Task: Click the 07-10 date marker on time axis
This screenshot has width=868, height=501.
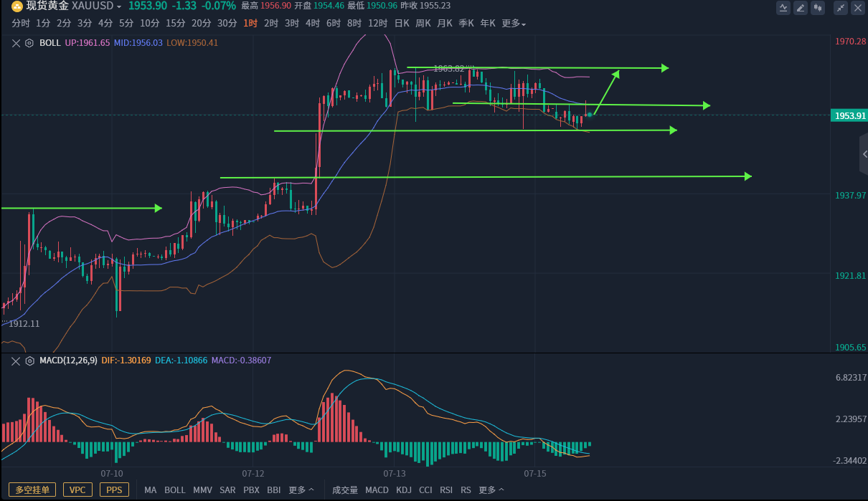Action: (x=112, y=474)
